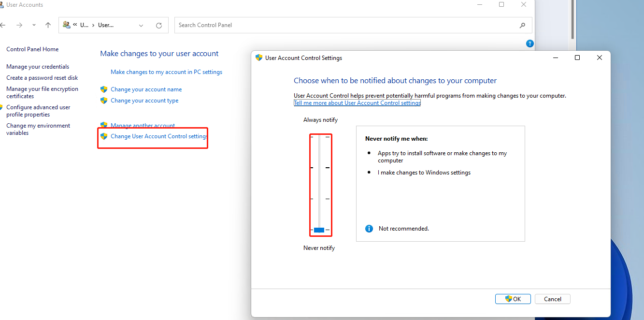
Task: Open help with the blue question mark icon
Action: pos(530,44)
